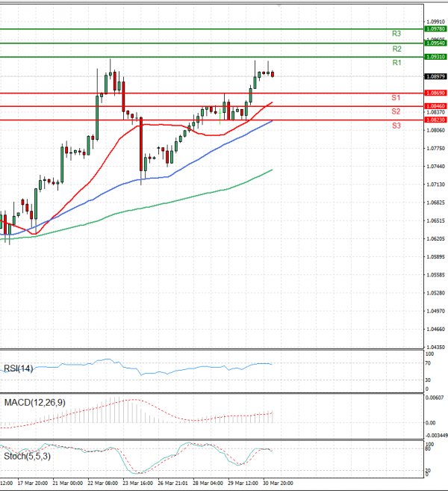Click the 1.05585 price axis value
This screenshot has width=448, height=491.
pyautogui.click(x=435, y=275)
